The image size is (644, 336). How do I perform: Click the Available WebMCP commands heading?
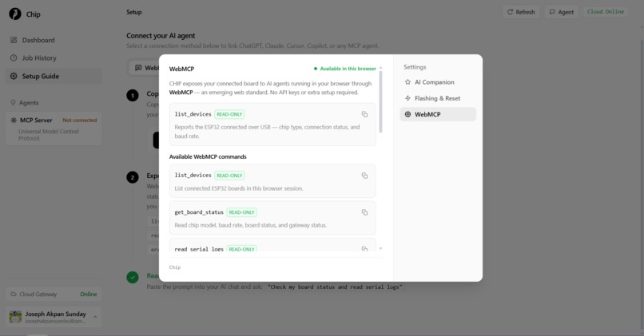click(x=208, y=156)
